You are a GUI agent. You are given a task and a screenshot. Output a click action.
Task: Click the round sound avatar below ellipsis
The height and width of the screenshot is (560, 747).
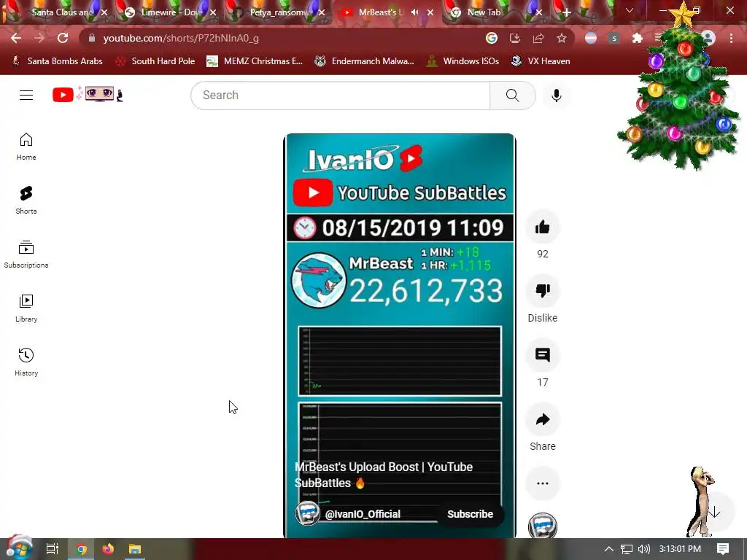(x=542, y=526)
